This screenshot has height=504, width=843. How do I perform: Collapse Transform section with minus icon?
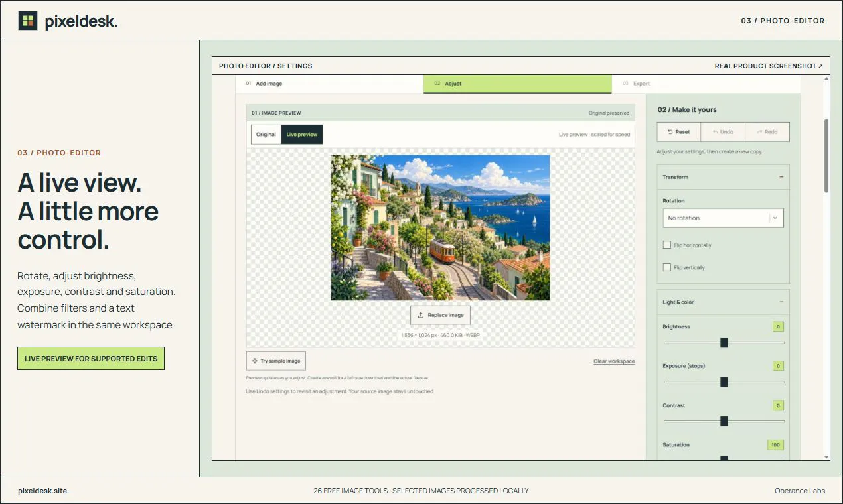click(x=781, y=177)
